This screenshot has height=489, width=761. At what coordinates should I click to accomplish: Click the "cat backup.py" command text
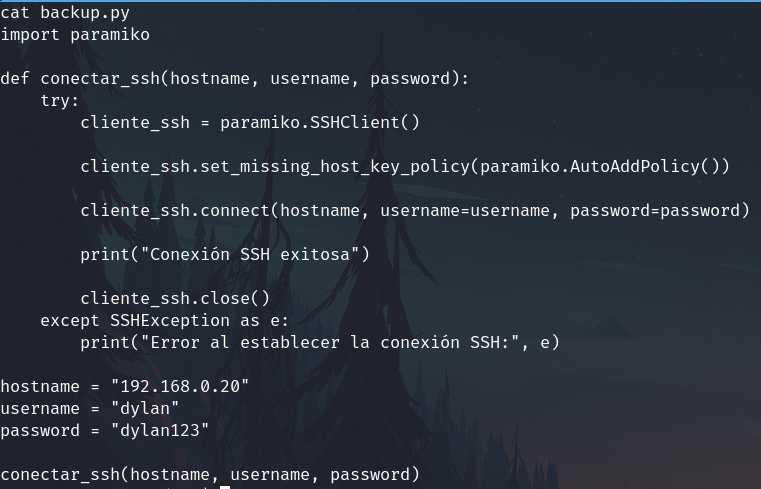click(65, 13)
